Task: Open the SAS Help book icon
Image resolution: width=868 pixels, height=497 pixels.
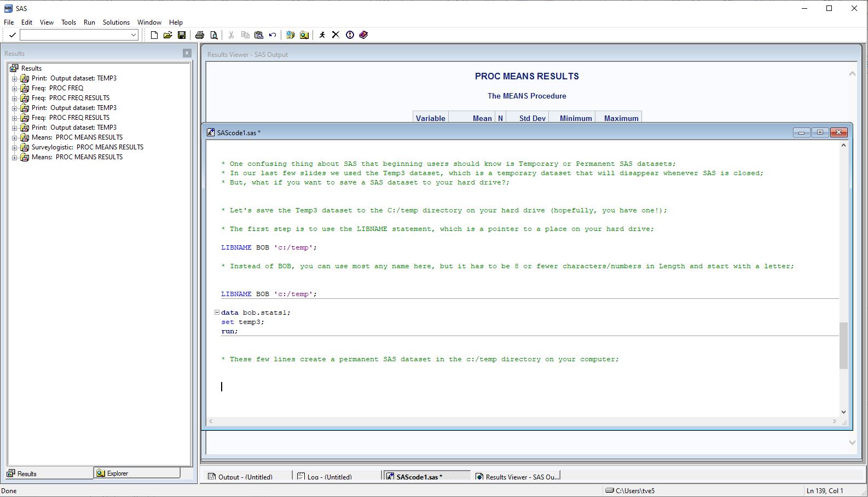Action: pos(363,35)
